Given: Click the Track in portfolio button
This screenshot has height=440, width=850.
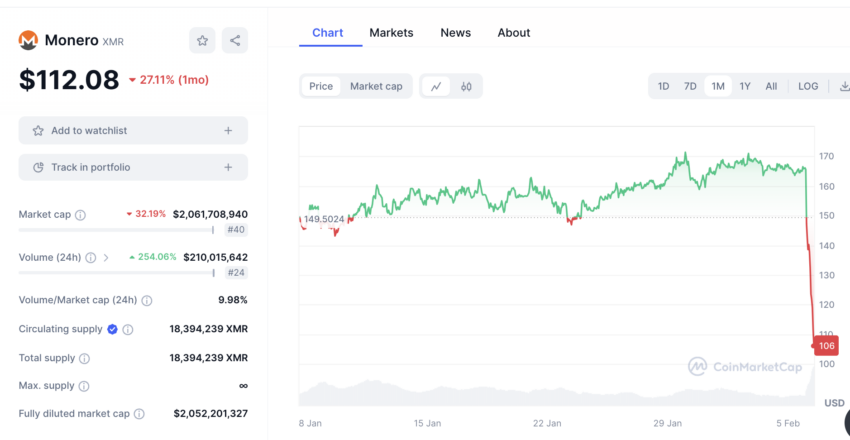Looking at the screenshot, I should pyautogui.click(x=133, y=167).
